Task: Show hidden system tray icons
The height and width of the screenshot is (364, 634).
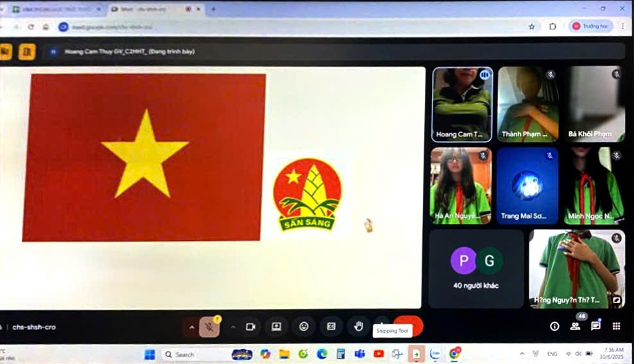Action: tap(522, 354)
